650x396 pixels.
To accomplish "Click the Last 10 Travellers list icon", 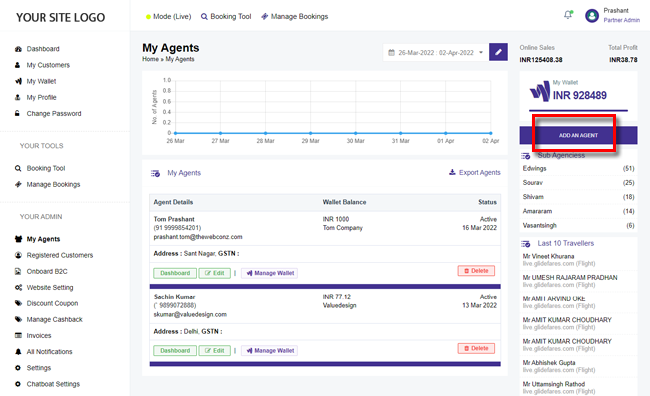I will point(526,244).
